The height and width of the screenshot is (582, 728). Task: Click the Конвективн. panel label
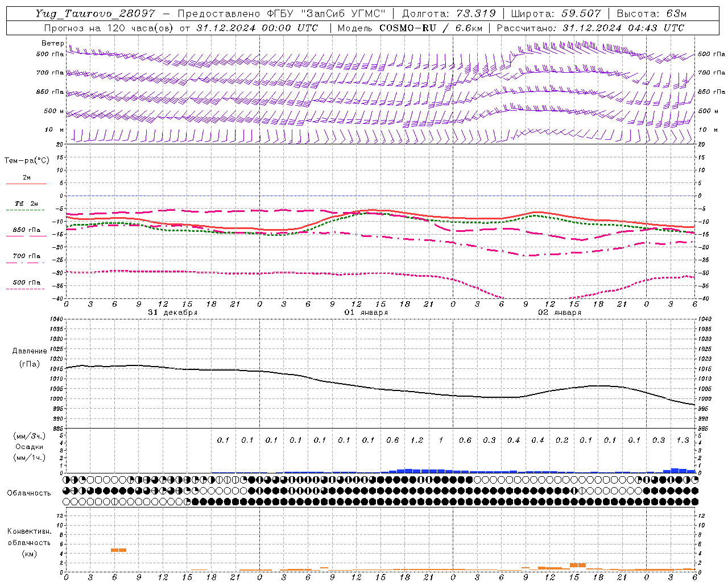[30, 531]
